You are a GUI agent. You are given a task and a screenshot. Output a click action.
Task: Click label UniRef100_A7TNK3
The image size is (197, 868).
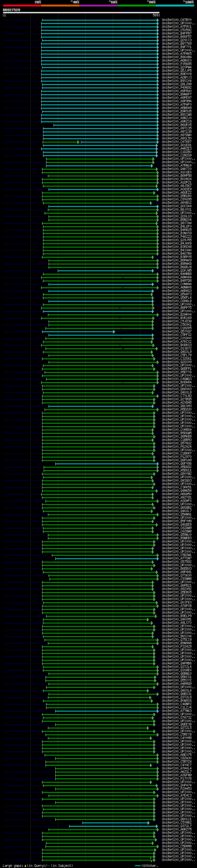177,711
